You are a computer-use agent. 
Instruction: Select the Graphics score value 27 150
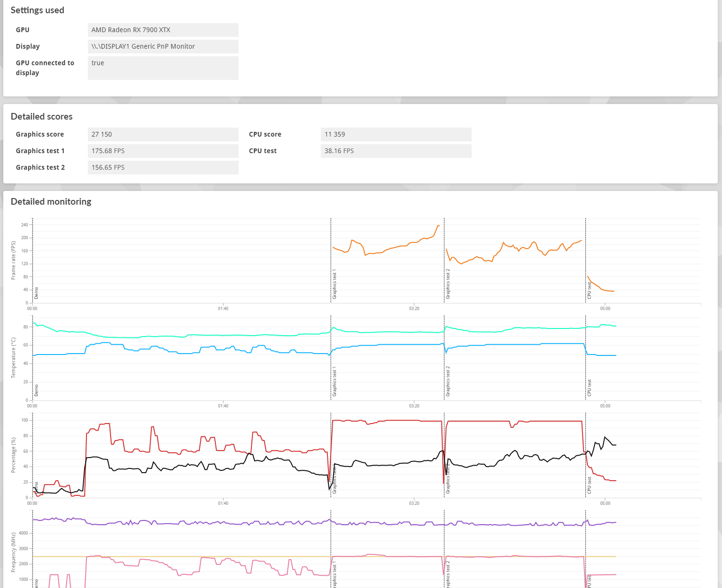[x=163, y=134]
